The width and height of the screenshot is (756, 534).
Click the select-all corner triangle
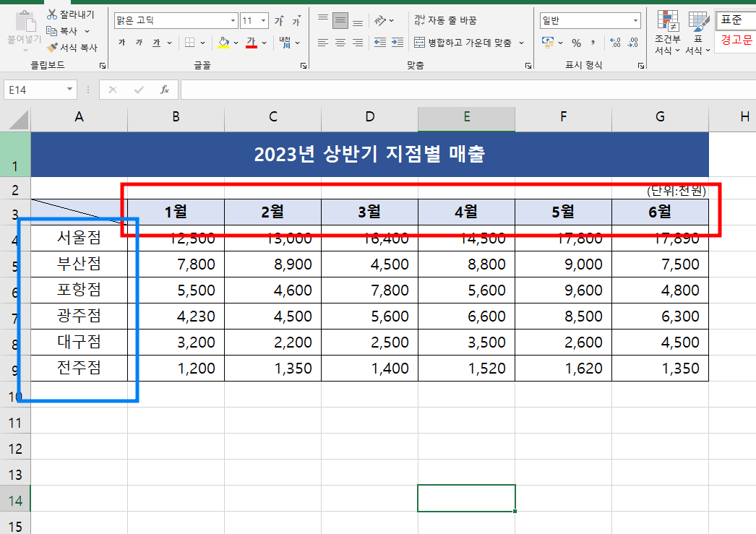click(18, 119)
